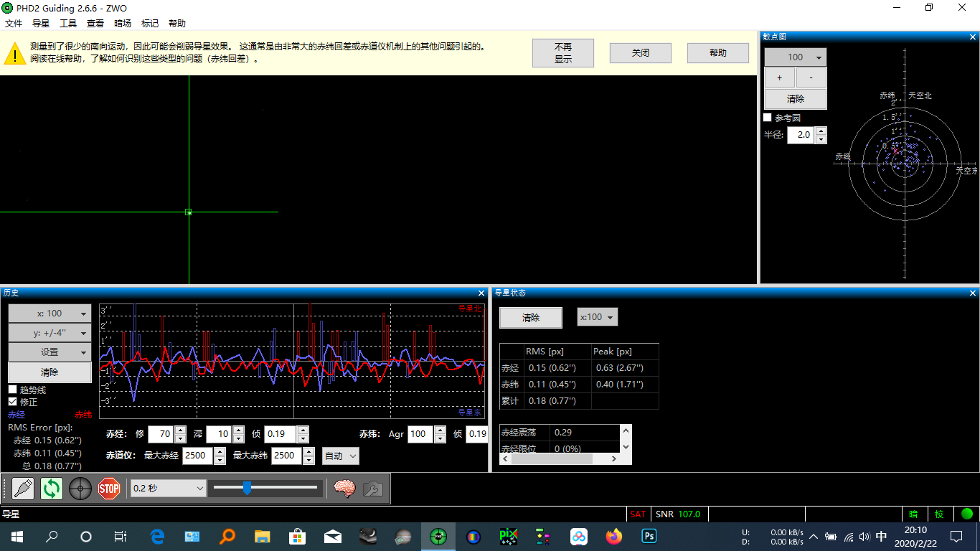Screen dimensions: 980x551
Task: Launch Microsoft Edge from taskbar
Action: pos(157,536)
